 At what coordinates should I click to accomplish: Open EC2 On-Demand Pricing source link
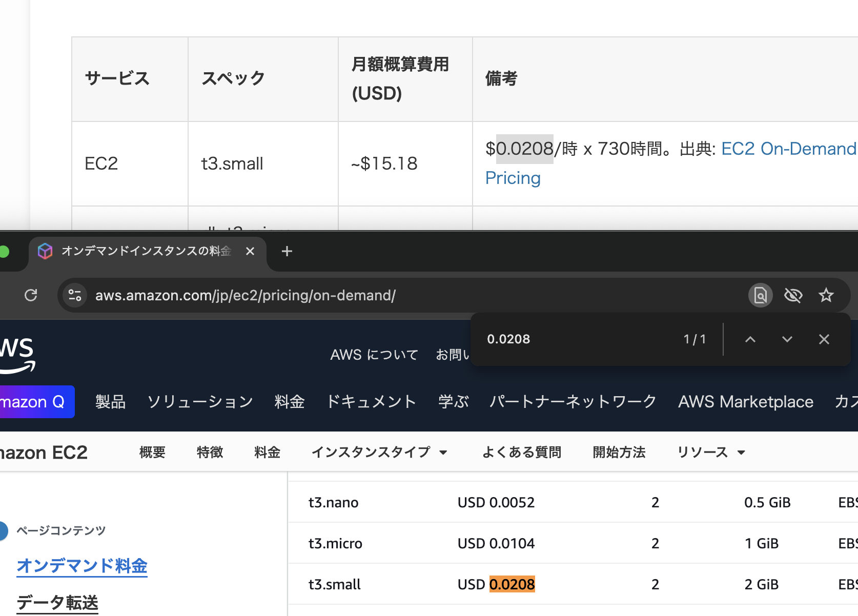point(789,149)
